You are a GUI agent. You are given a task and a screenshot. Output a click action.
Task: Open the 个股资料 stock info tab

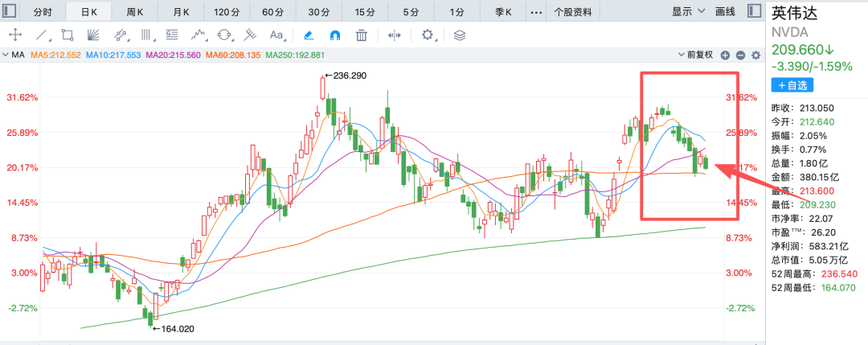click(x=572, y=11)
